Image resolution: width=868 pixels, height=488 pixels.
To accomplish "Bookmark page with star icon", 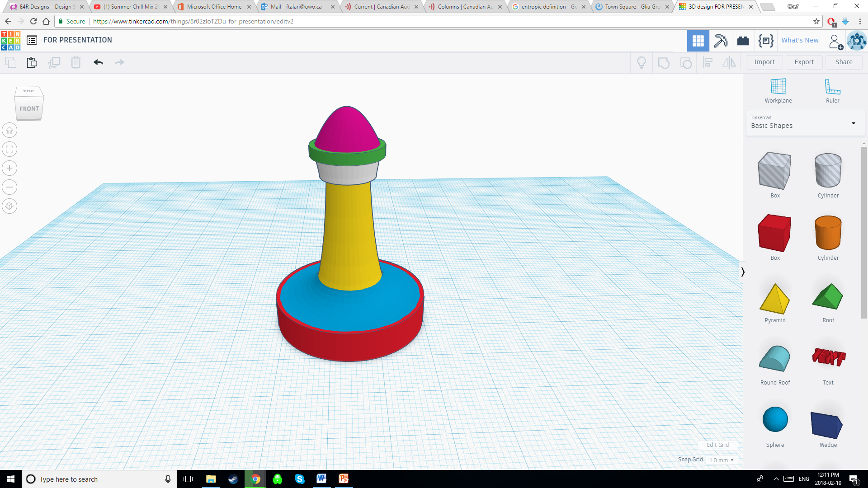I will point(816,21).
